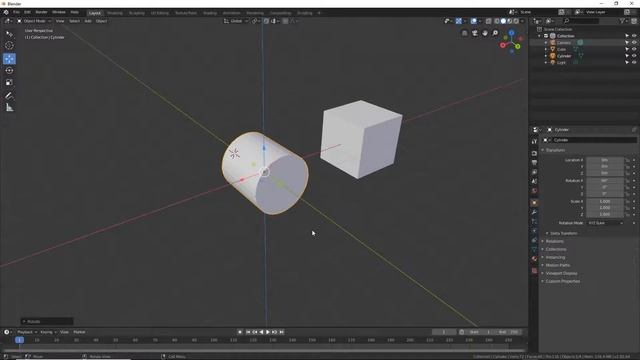Open the viewport Add menu
The height and width of the screenshot is (360, 640).
pyautogui.click(x=88, y=21)
